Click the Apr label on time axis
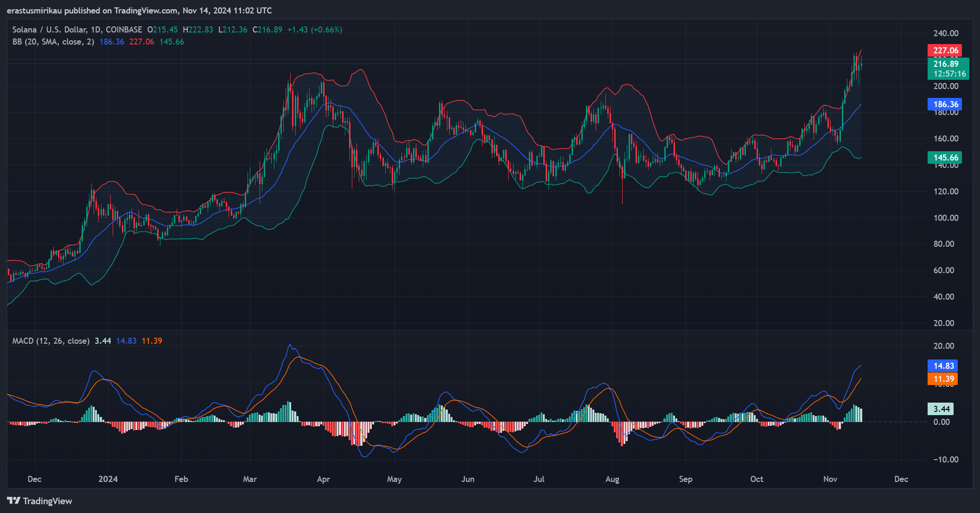Image resolution: width=980 pixels, height=513 pixels. pyautogui.click(x=324, y=479)
